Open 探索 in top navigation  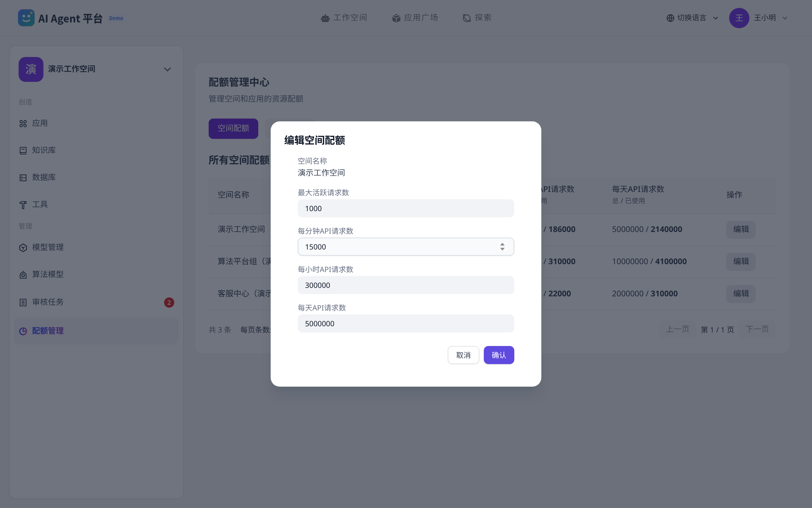coord(477,18)
